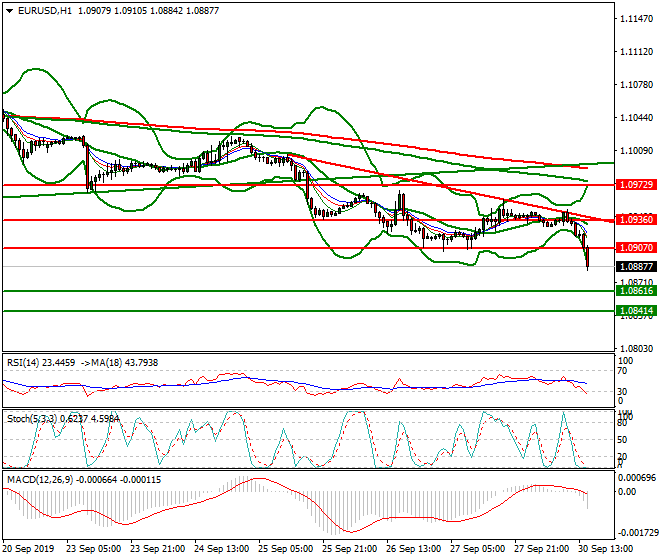This screenshot has width=660, height=560.
Task: Select the 1.09729 red price label
Action: 636,184
